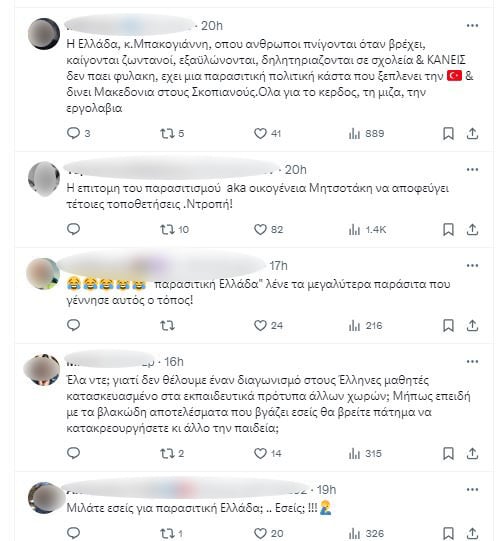Open more options on the first 20h tweet
Image resolution: width=503 pixels, height=541 pixels.
tap(472, 26)
